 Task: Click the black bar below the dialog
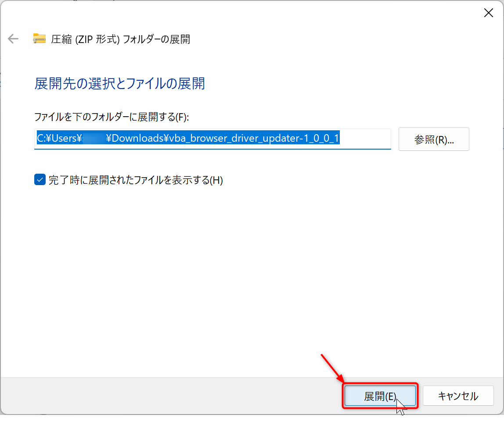[x=252, y=422]
